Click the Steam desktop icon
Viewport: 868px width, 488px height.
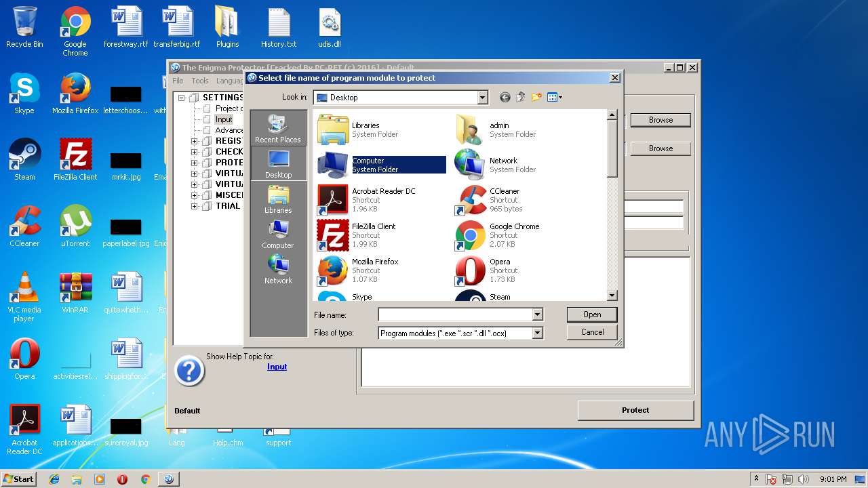(24, 160)
